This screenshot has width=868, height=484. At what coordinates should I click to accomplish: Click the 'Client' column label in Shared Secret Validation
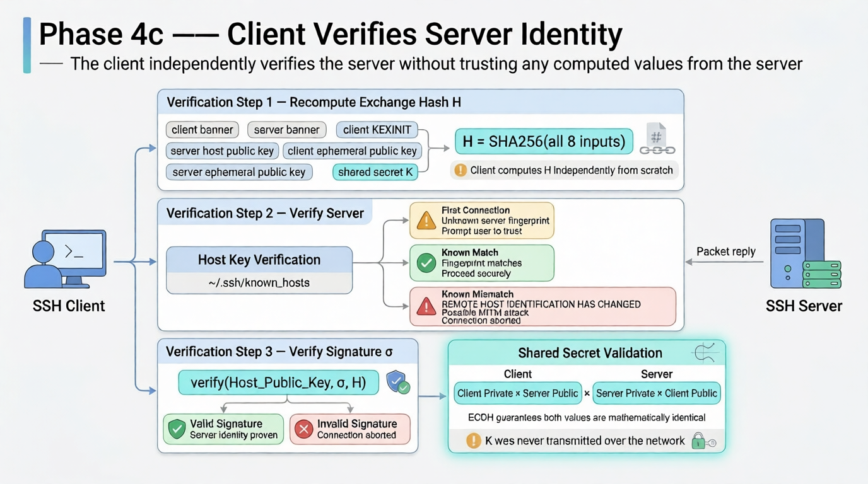point(517,374)
